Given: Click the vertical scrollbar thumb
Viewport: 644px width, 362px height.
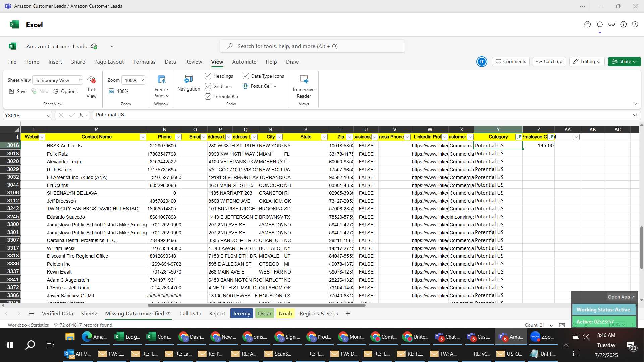Looking at the screenshot, I should (641, 247).
